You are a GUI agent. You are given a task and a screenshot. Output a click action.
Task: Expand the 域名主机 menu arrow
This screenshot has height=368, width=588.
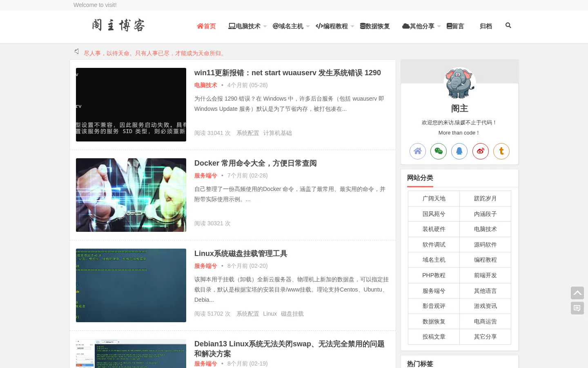[x=308, y=26]
